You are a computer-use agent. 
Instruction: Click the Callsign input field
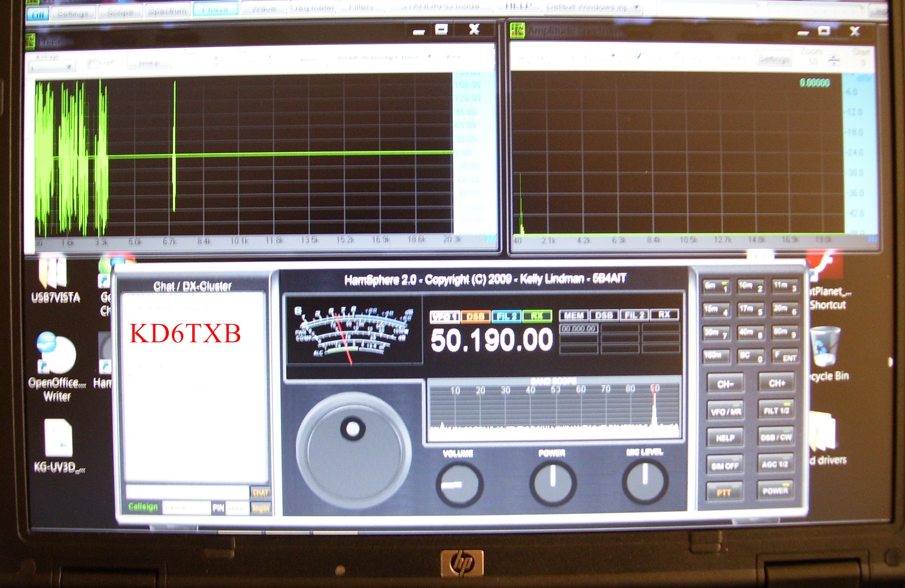(x=186, y=508)
